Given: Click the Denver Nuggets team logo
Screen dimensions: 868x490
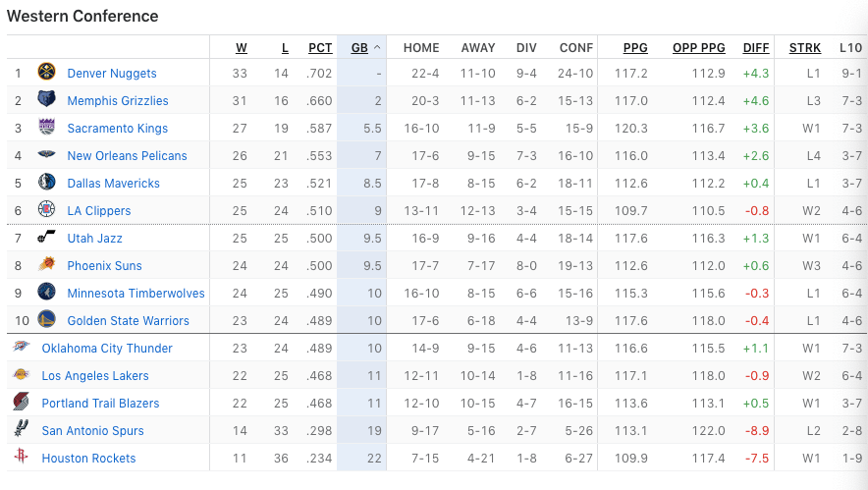Looking at the screenshot, I should (x=46, y=72).
